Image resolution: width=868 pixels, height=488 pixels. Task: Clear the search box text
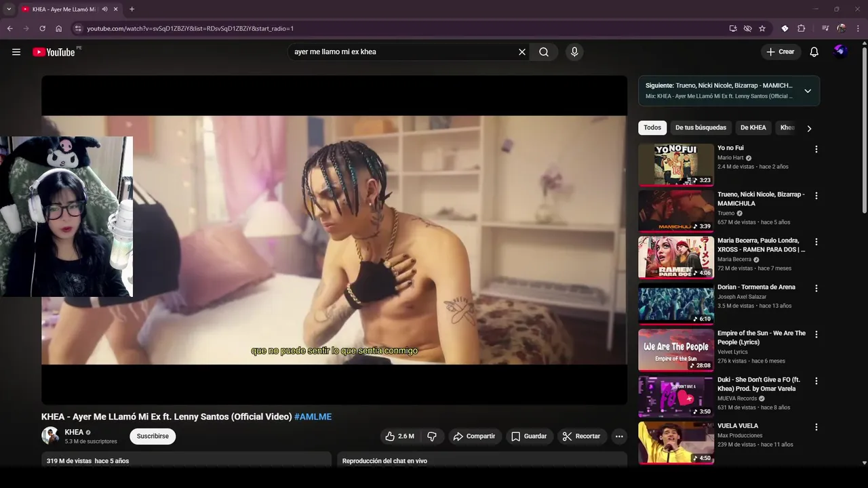tap(522, 52)
